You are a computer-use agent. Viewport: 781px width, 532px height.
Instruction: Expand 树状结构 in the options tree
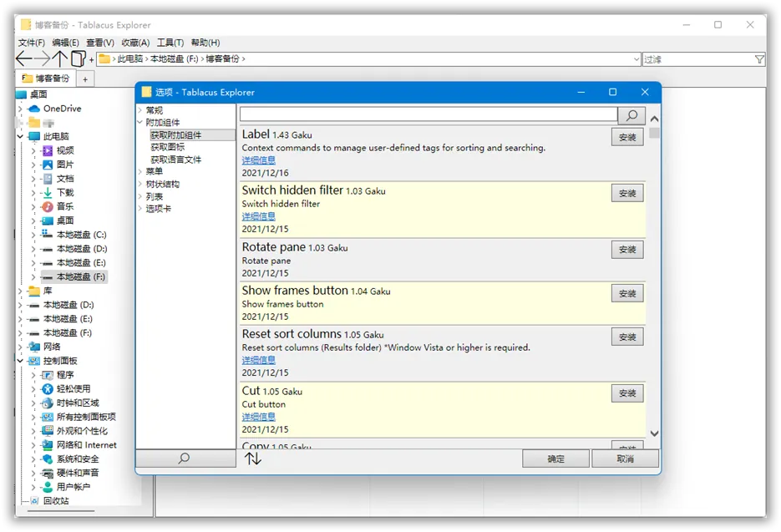pos(140,184)
